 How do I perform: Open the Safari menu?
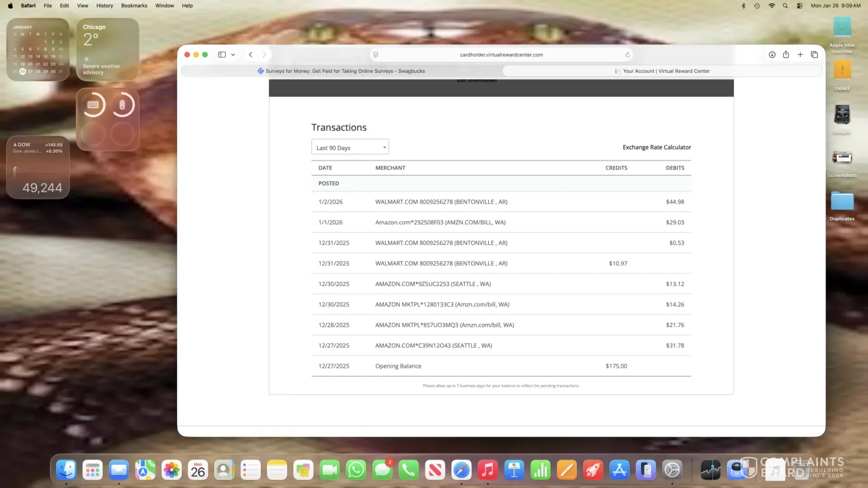[x=28, y=6]
